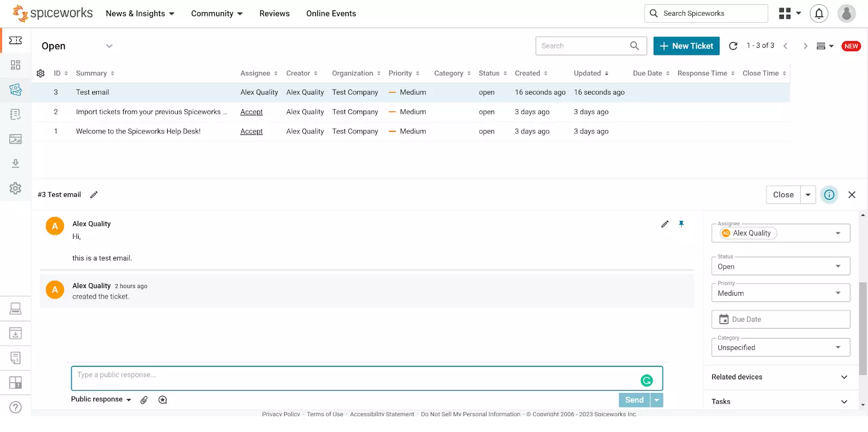Open the column settings gear icon

point(41,73)
